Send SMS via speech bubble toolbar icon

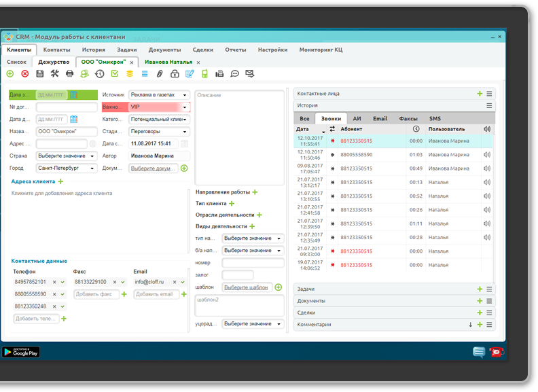[234, 74]
